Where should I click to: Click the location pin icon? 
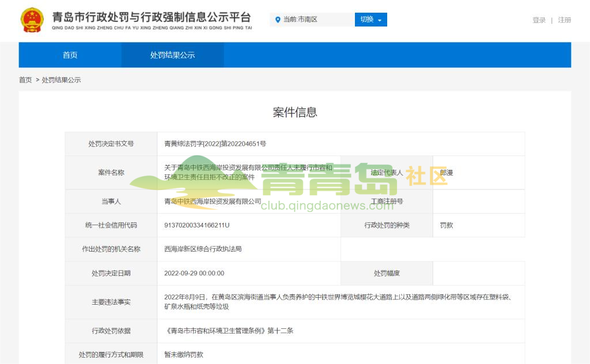pos(278,20)
